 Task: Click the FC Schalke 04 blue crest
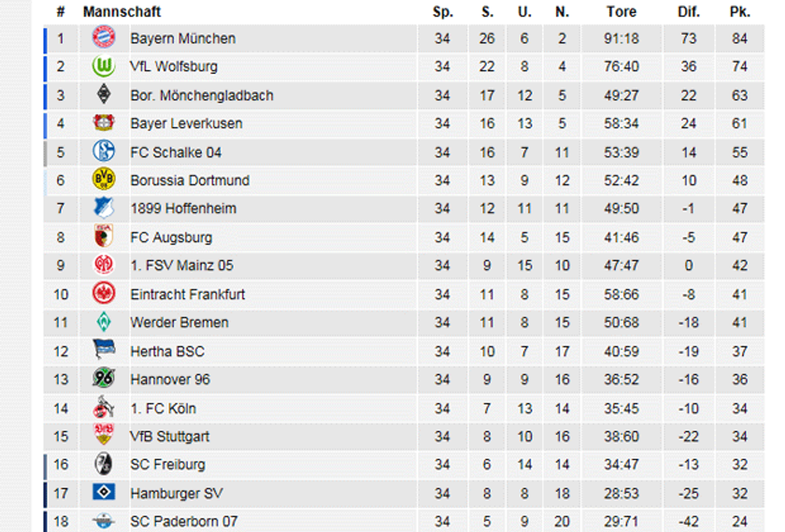[x=103, y=151]
